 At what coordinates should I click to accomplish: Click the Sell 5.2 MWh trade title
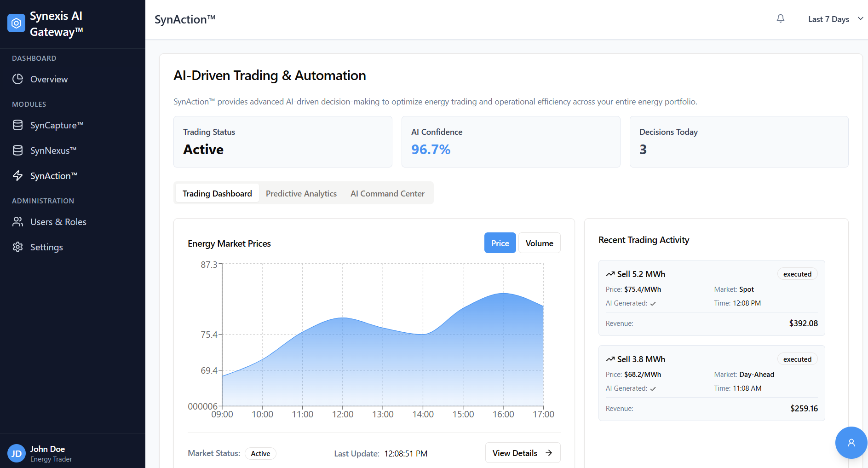pos(641,274)
